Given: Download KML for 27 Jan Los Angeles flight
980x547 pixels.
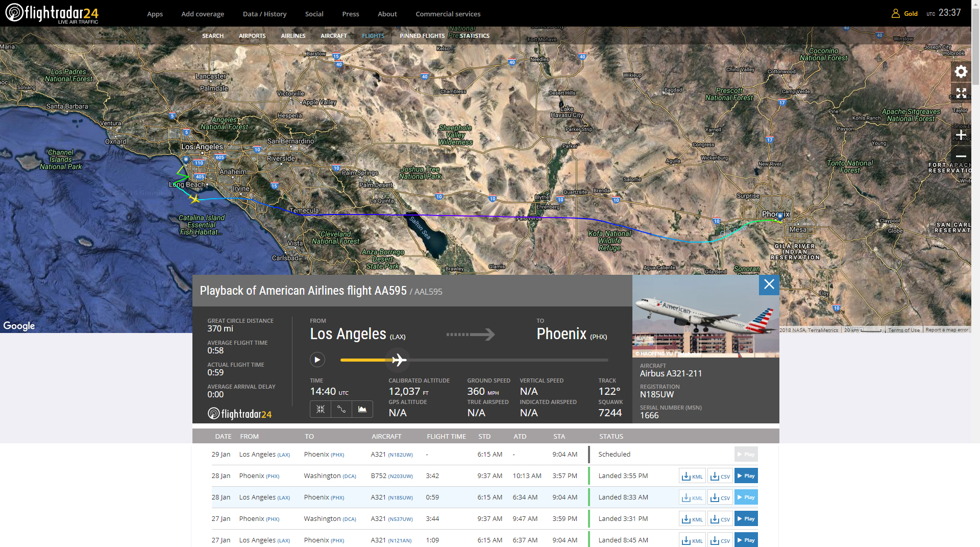Looking at the screenshot, I should [x=692, y=540].
